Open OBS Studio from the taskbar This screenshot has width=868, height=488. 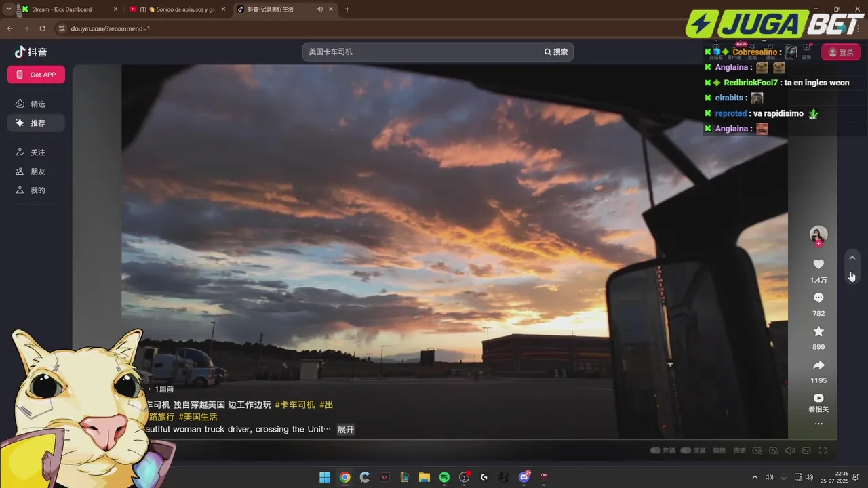[464, 477]
